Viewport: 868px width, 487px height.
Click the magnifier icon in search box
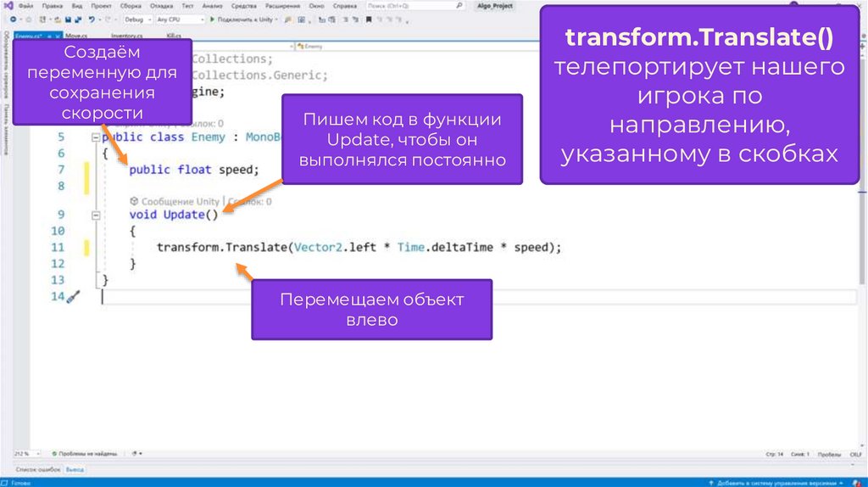click(x=459, y=6)
